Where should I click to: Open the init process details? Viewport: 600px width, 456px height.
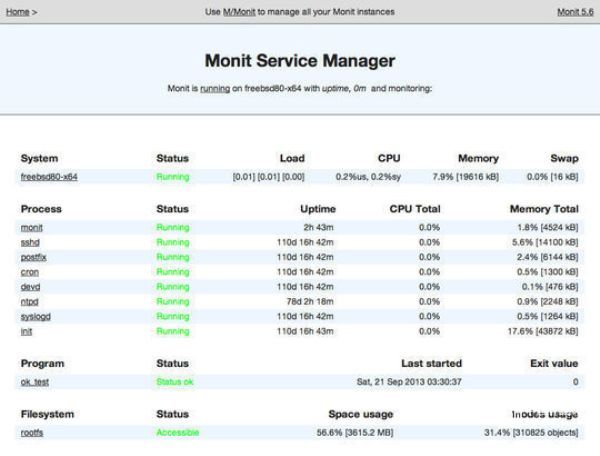(x=27, y=331)
